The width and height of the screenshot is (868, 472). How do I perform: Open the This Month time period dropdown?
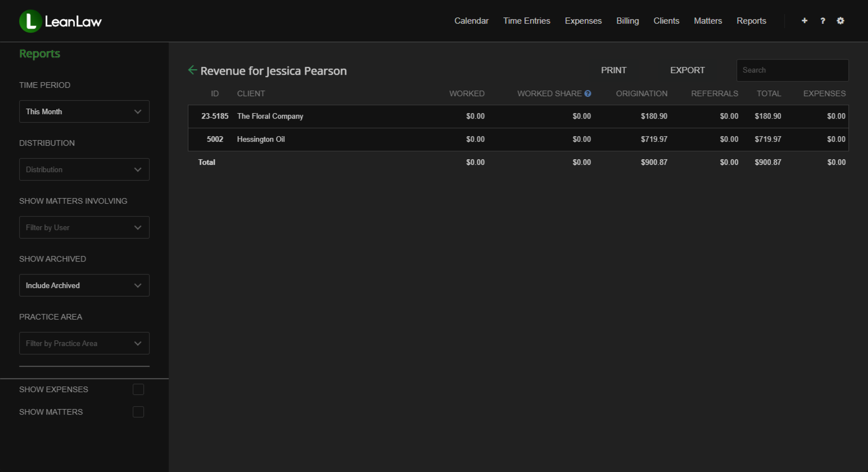84,111
